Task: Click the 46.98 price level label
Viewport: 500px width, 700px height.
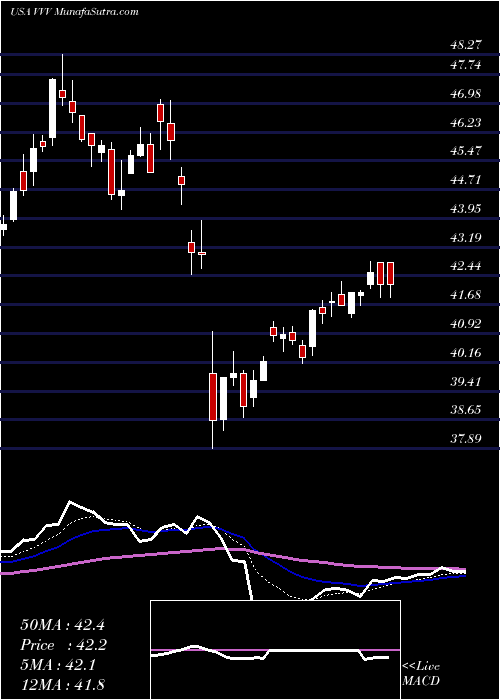Action: (465, 94)
